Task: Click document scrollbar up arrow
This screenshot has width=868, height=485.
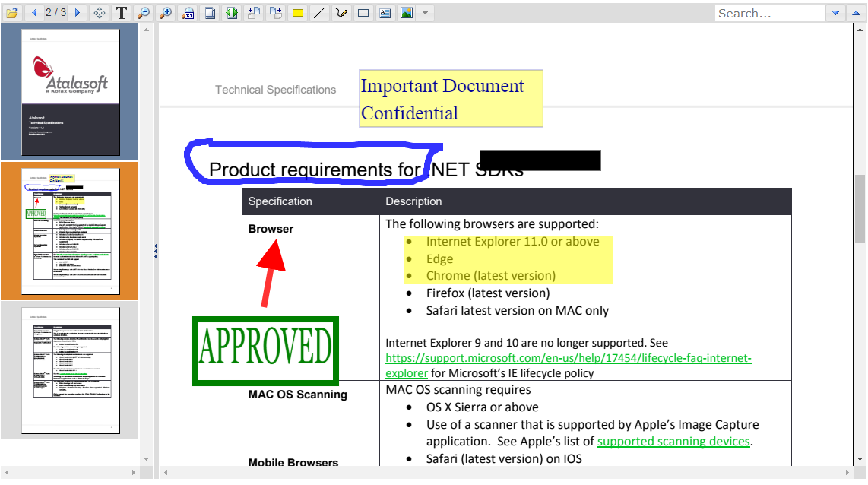Action: [x=860, y=29]
